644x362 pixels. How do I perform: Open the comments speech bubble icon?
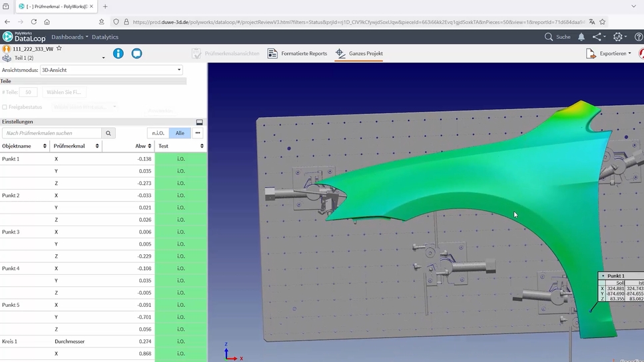(x=137, y=53)
